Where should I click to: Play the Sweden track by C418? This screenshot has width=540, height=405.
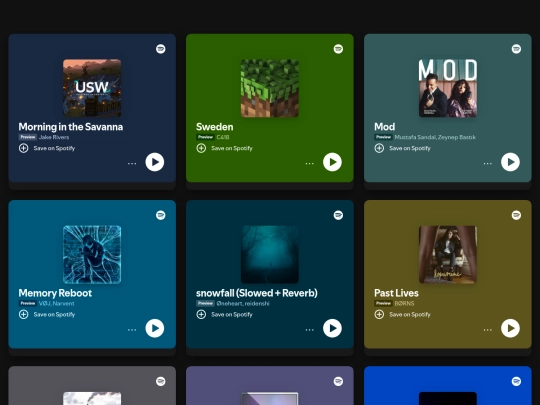332,162
